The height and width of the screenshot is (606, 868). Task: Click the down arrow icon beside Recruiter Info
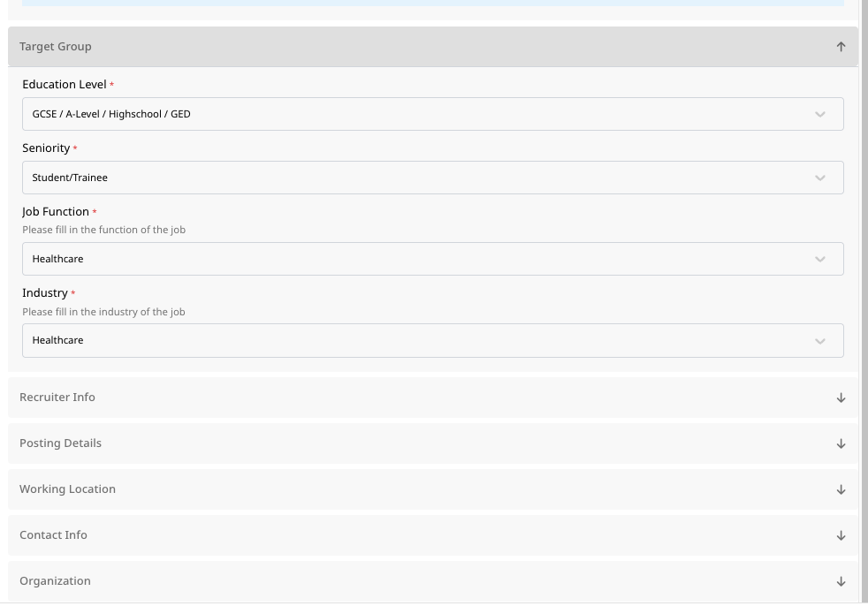(841, 398)
